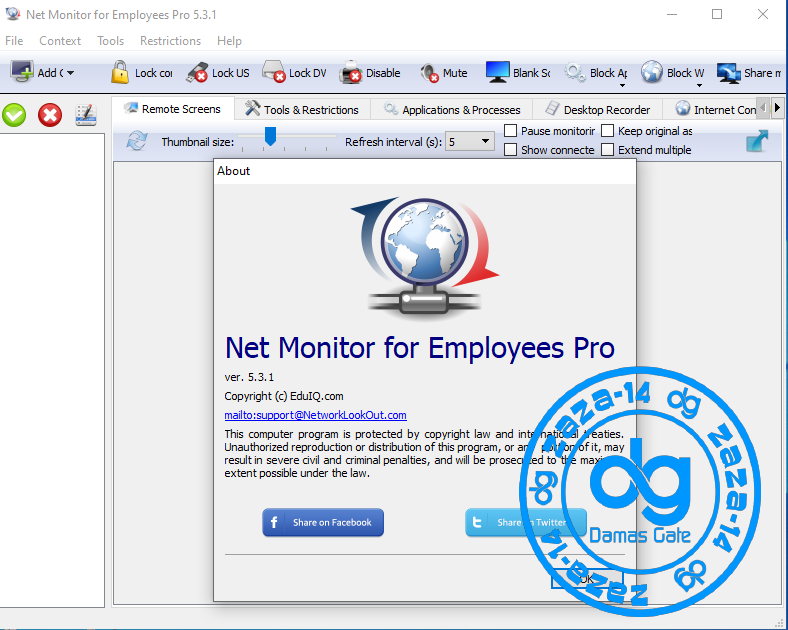Image resolution: width=788 pixels, height=630 pixels.
Task: Open the Help menu
Action: 229,41
